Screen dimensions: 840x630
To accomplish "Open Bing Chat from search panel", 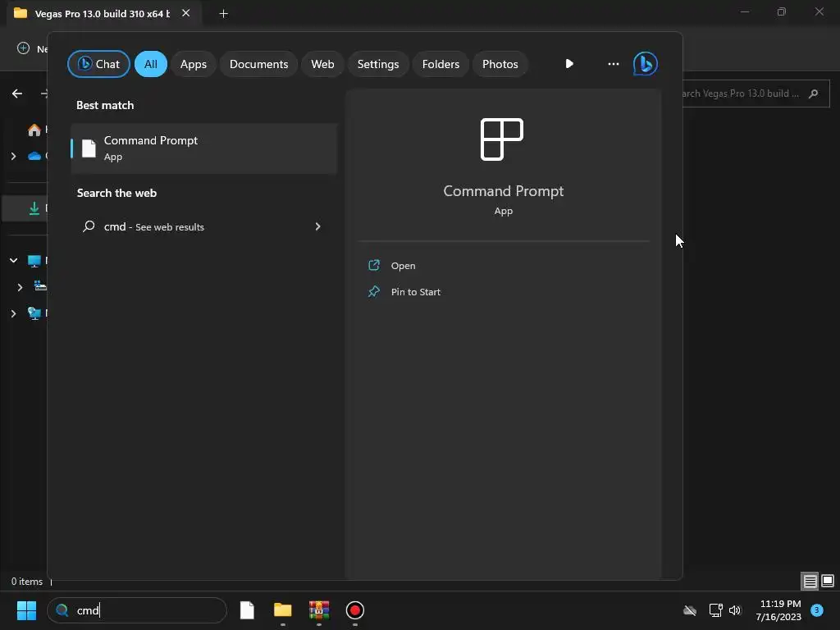I will coord(98,64).
